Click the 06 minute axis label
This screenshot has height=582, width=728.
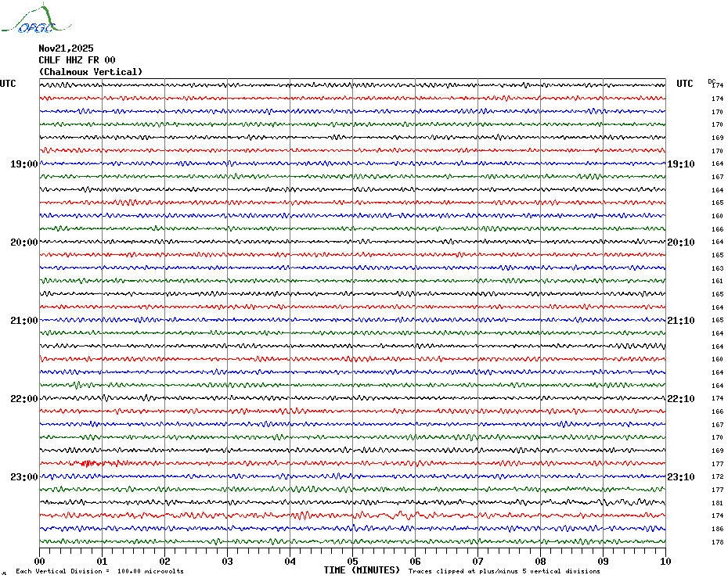pyautogui.click(x=416, y=561)
